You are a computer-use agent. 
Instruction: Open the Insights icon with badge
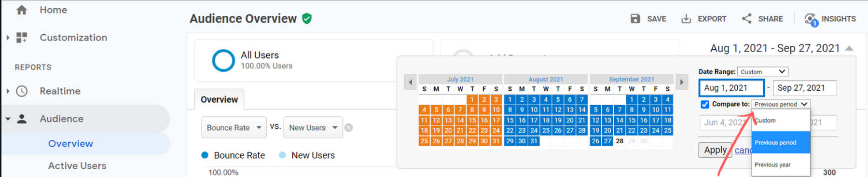811,19
